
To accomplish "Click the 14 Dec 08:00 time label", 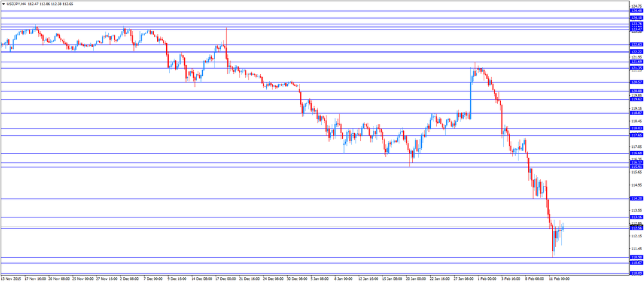I will (201, 279).
